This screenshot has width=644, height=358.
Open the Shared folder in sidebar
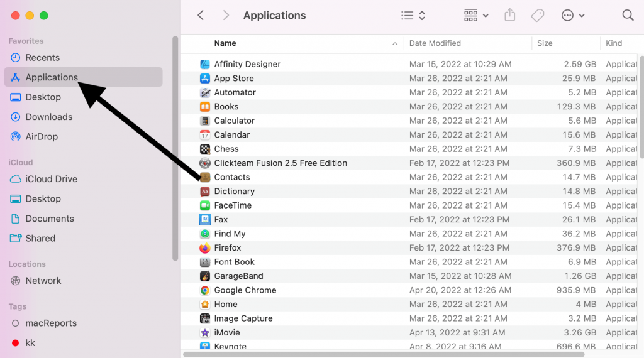coord(84,238)
